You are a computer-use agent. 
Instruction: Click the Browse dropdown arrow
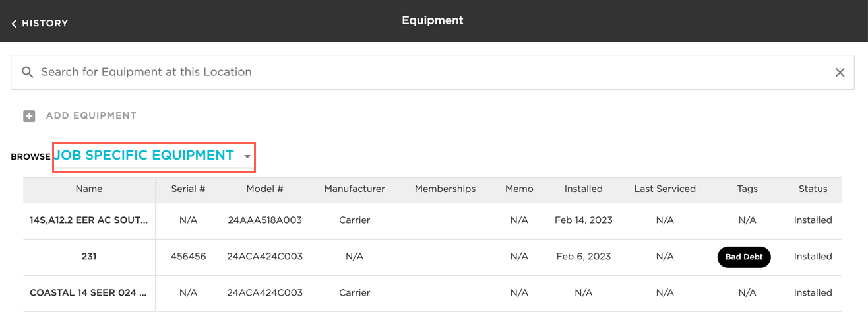(247, 157)
